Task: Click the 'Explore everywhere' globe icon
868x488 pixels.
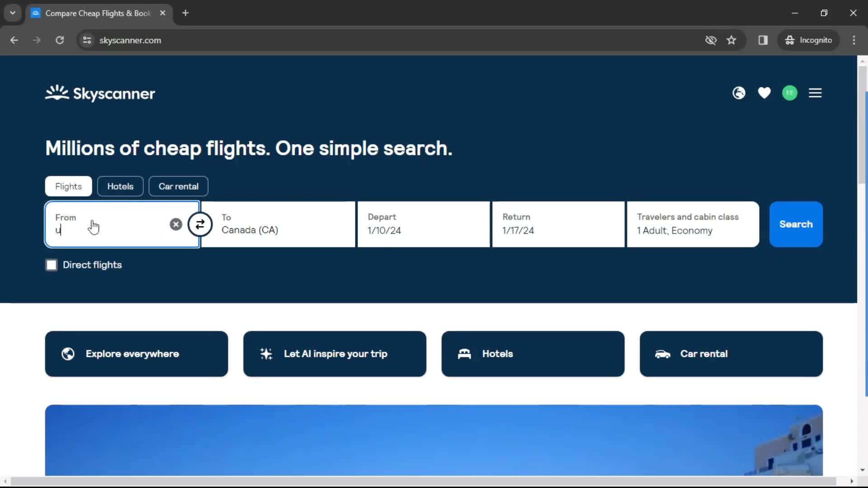Action: (67, 353)
